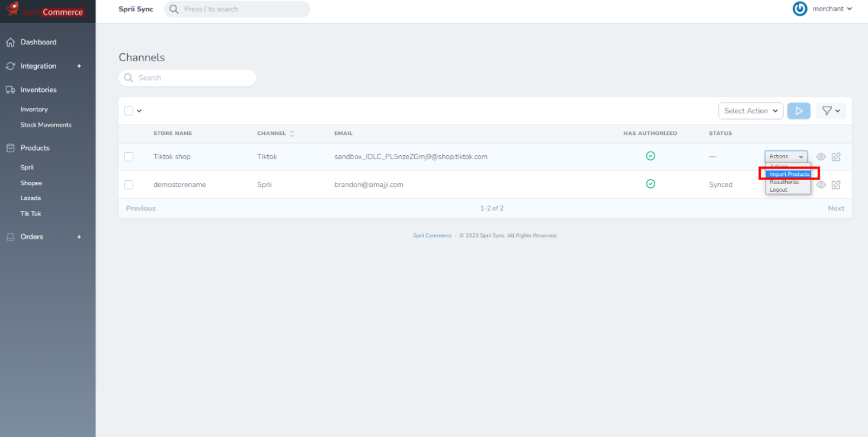Focus the Press / to search field

pos(237,9)
